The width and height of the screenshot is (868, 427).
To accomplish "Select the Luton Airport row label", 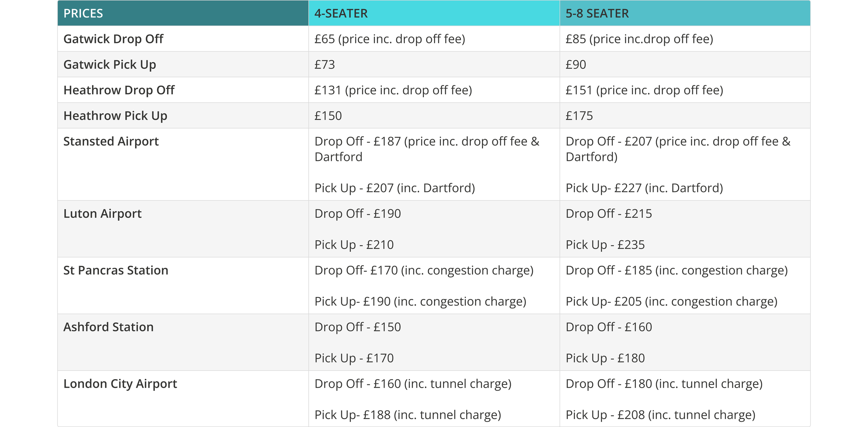I will click(102, 214).
